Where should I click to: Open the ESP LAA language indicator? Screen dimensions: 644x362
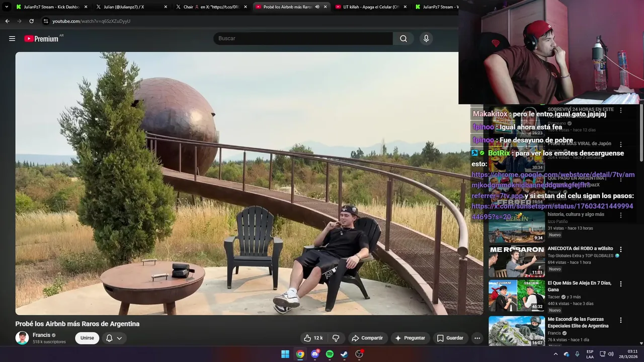(x=590, y=354)
